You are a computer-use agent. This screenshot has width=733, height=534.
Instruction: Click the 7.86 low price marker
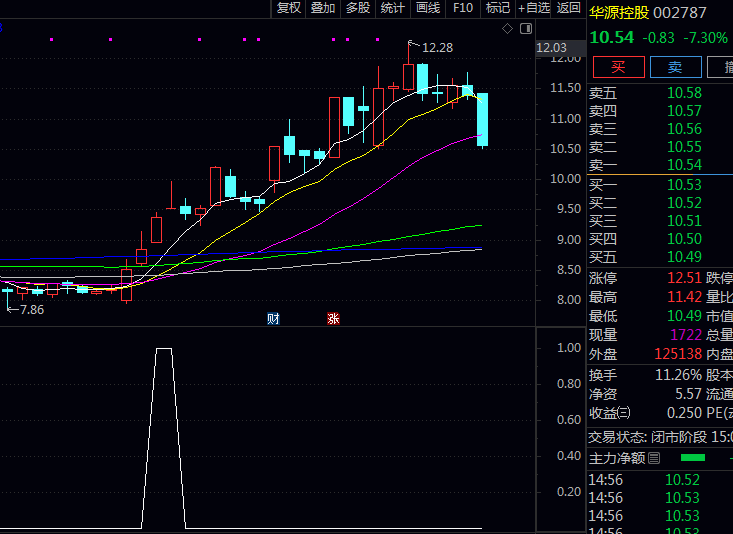pos(27,310)
